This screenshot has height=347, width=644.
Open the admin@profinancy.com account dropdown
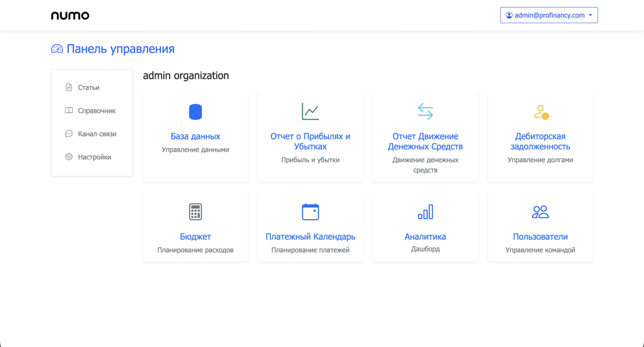click(549, 15)
